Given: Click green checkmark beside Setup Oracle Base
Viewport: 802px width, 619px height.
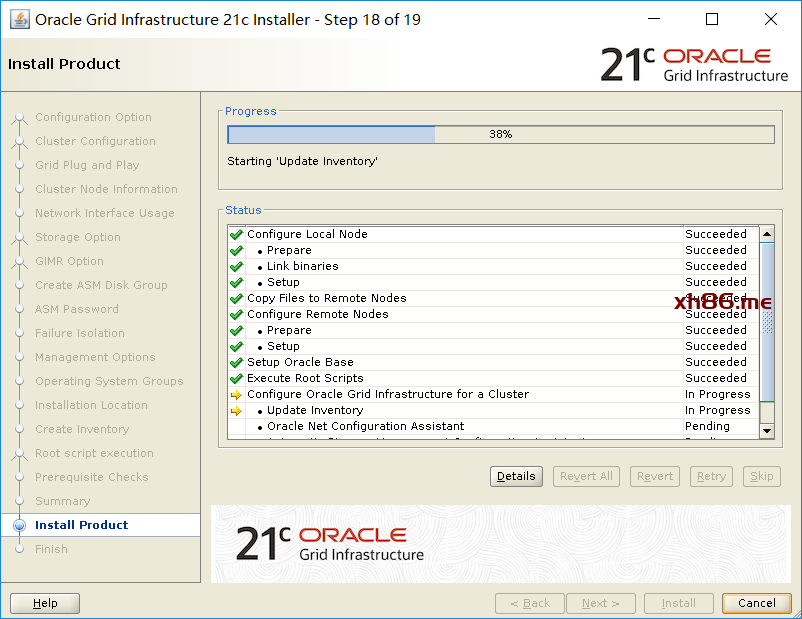Looking at the screenshot, I should point(236,362).
